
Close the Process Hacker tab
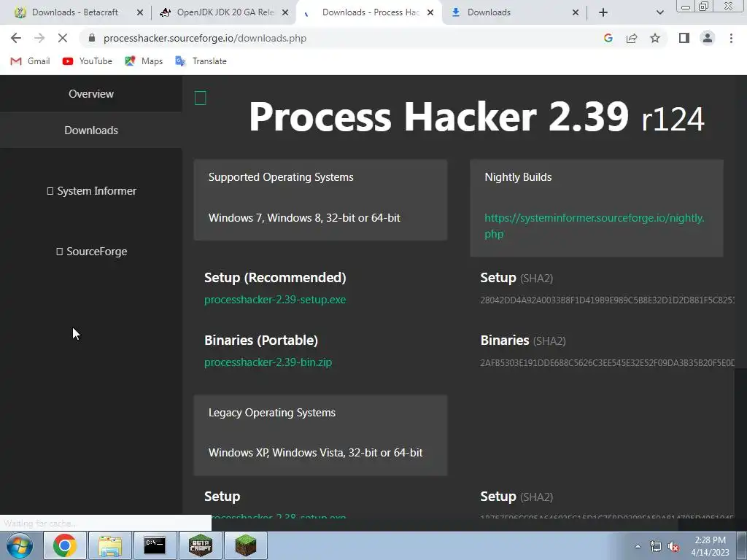pyautogui.click(x=430, y=12)
